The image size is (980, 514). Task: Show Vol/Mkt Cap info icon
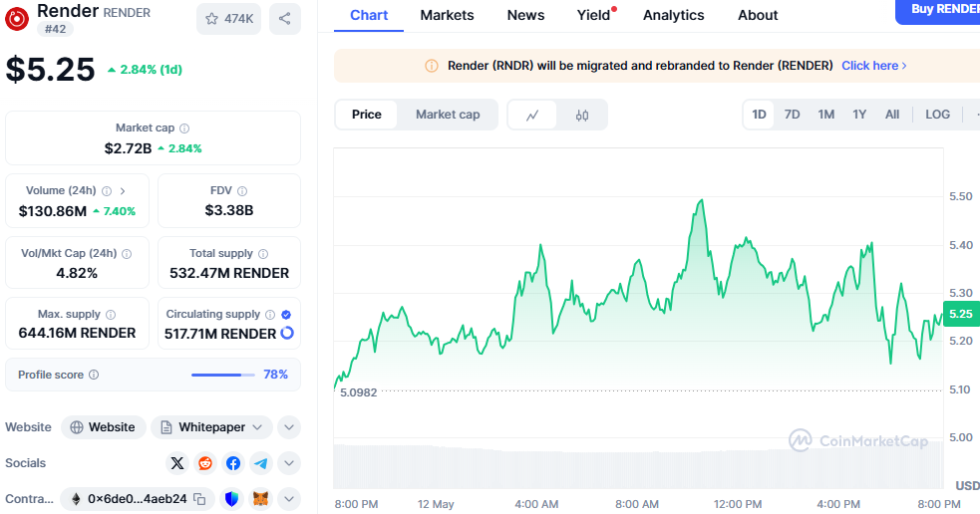[127, 254]
